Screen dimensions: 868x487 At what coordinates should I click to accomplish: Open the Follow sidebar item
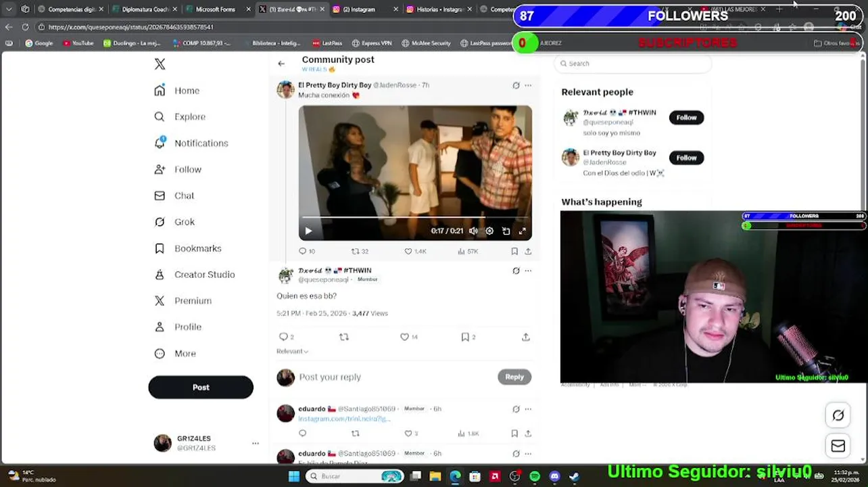click(178, 169)
